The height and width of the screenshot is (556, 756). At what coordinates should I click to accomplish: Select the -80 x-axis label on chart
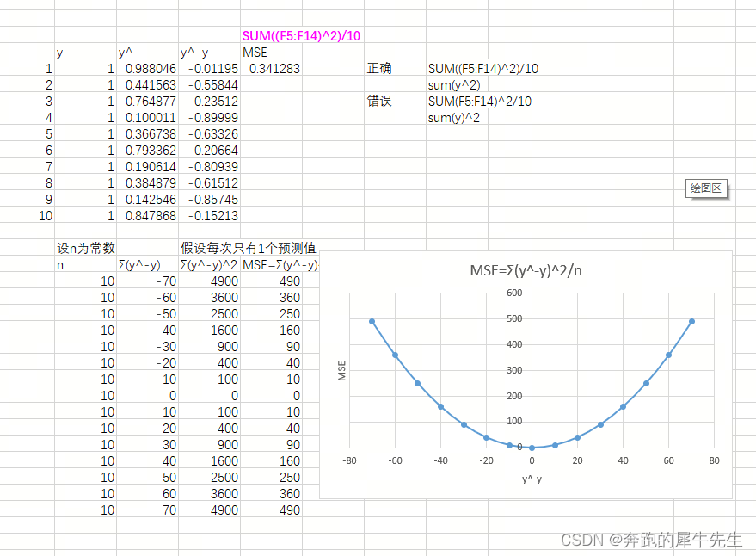click(x=349, y=460)
